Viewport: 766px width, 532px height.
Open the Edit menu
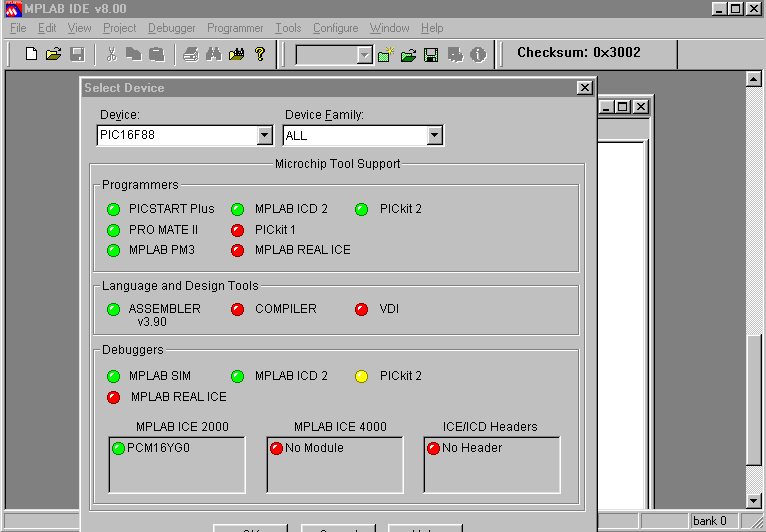click(x=47, y=28)
